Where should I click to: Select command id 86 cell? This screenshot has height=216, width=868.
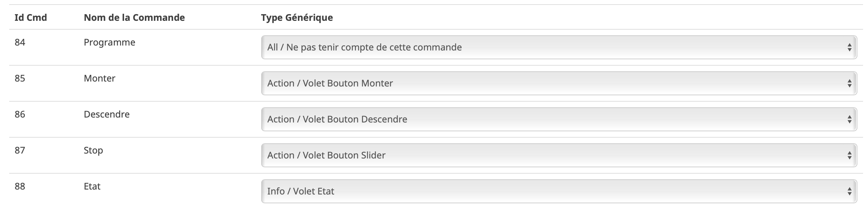[20, 114]
